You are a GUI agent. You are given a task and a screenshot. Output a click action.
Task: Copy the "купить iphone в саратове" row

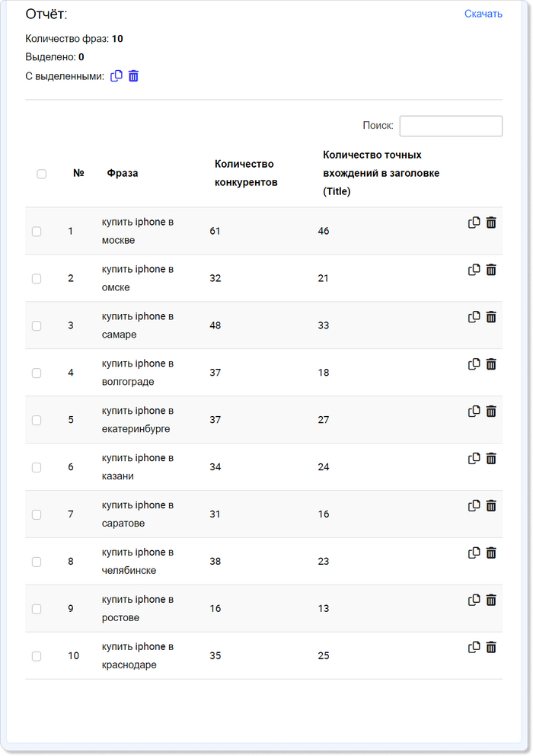(474, 506)
